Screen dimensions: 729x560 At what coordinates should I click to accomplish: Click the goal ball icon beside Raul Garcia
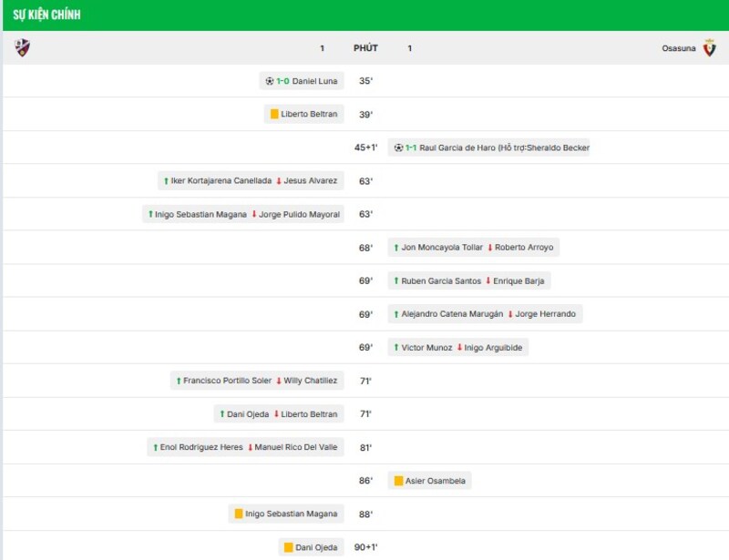(x=398, y=148)
